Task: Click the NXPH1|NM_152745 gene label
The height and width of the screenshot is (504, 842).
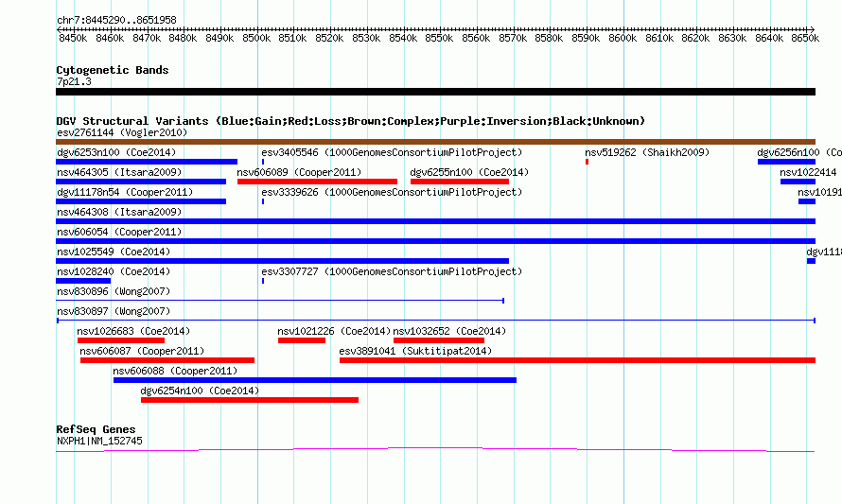Action: 99,441
